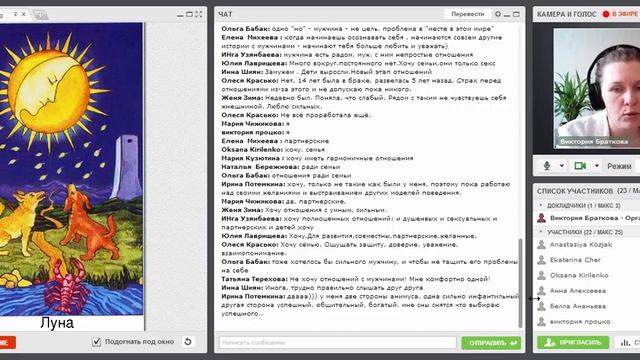The width and height of the screenshot is (640, 360).
Task: Click the СПИСОК УЧАСТНИКОВ panel title
Action: tap(575, 191)
